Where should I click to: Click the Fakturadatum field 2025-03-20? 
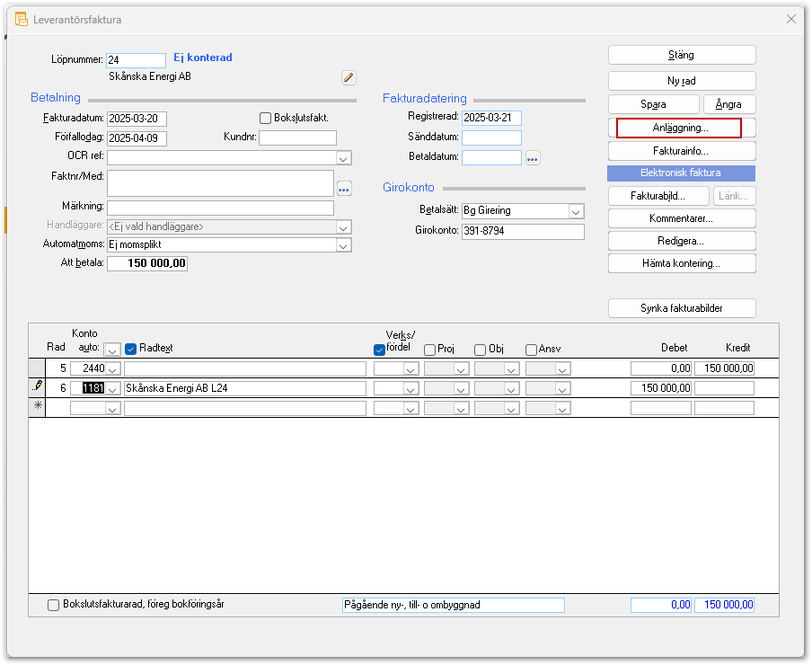137,119
